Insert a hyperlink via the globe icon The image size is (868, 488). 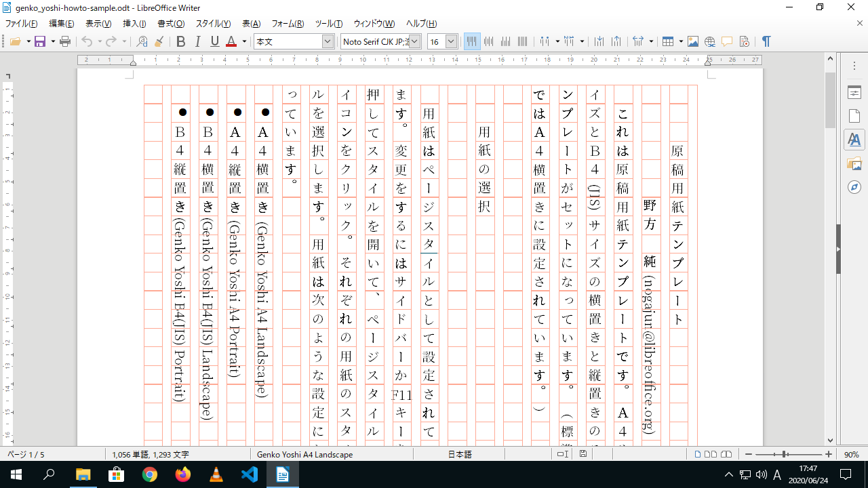[710, 41]
